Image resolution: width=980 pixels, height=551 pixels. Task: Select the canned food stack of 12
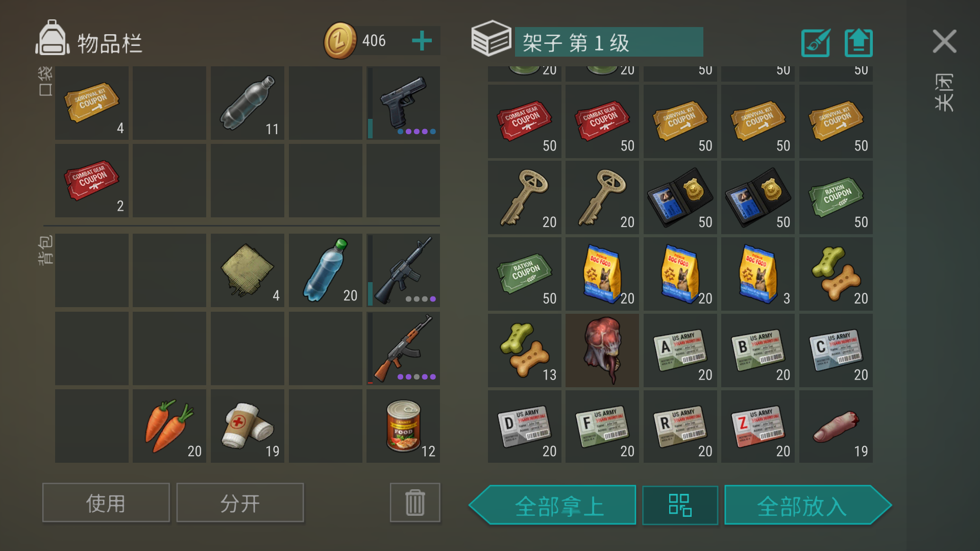pyautogui.click(x=403, y=426)
